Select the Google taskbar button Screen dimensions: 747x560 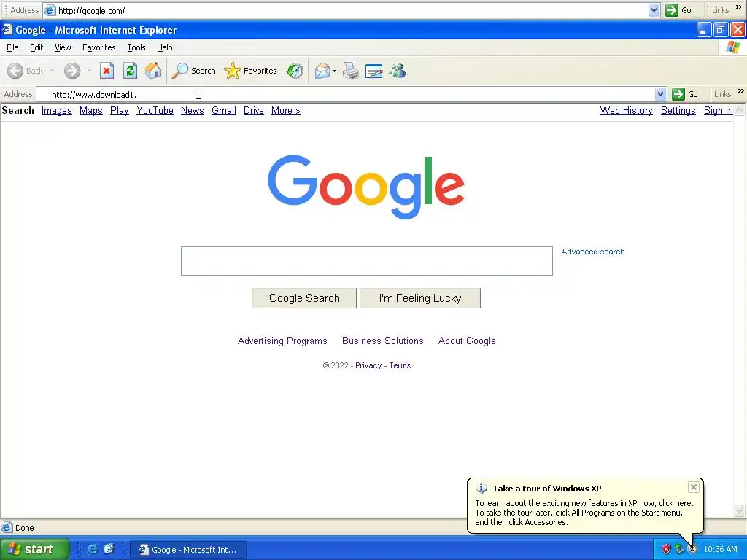[x=188, y=550]
